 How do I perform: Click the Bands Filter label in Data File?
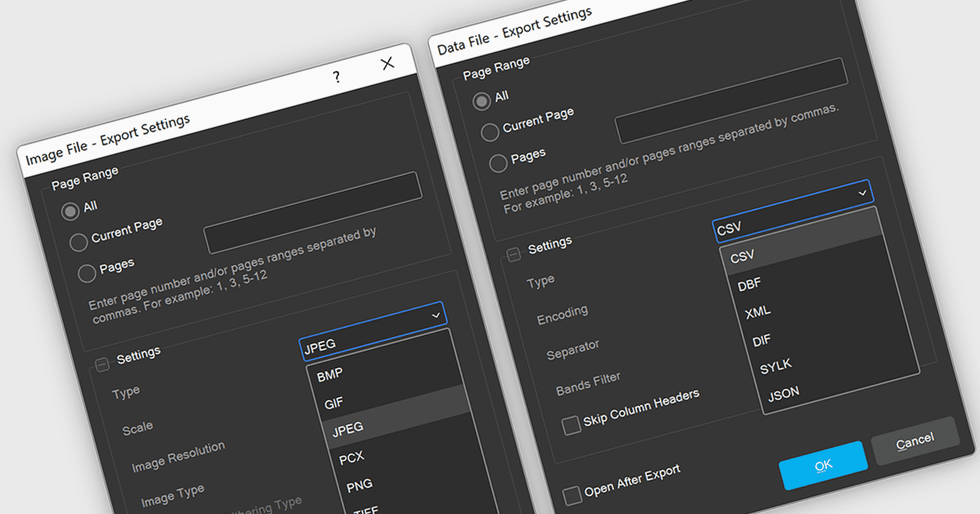pos(588,382)
